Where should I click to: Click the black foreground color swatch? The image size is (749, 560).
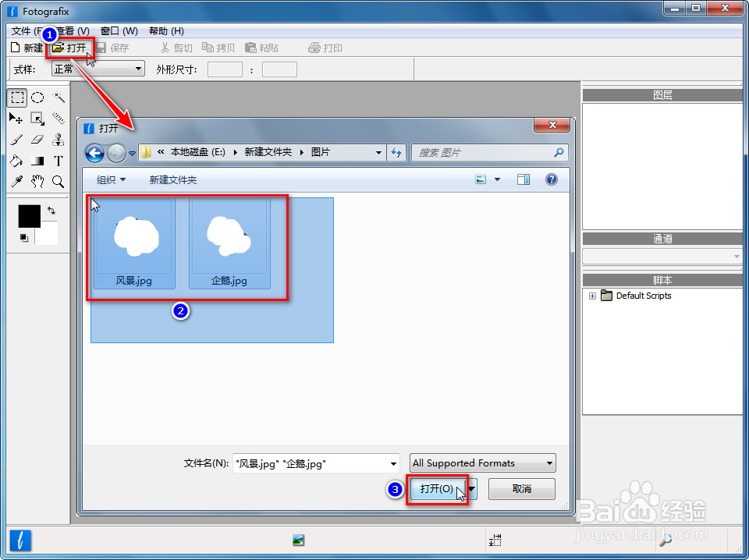click(29, 215)
